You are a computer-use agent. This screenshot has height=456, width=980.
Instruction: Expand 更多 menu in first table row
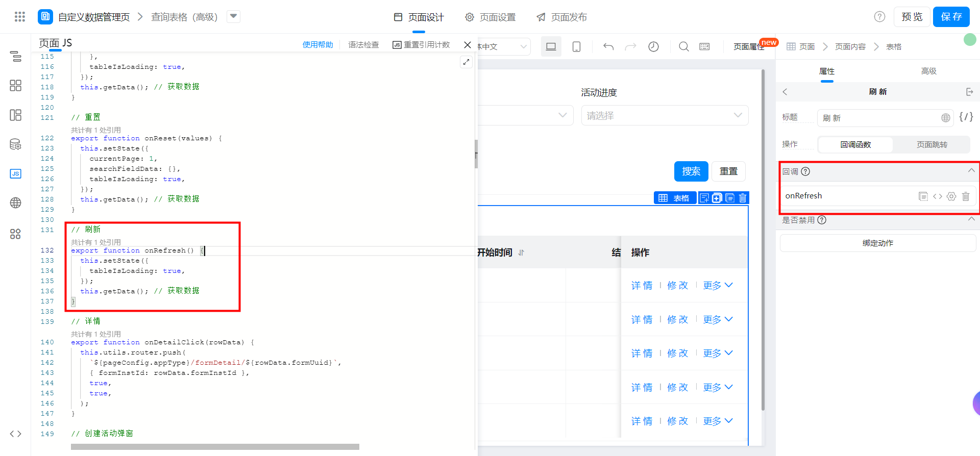[717, 285]
